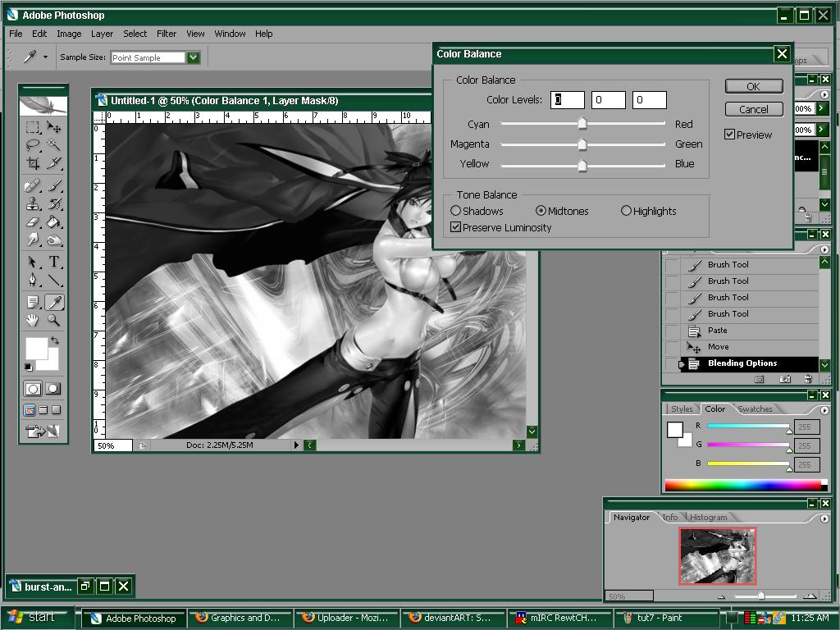Select the Hand tool

[x=33, y=320]
